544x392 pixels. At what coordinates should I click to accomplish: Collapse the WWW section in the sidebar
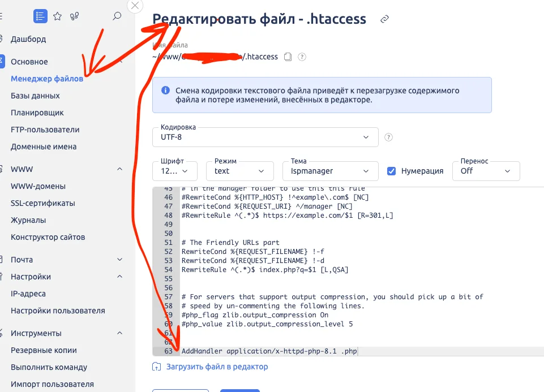[119, 169]
